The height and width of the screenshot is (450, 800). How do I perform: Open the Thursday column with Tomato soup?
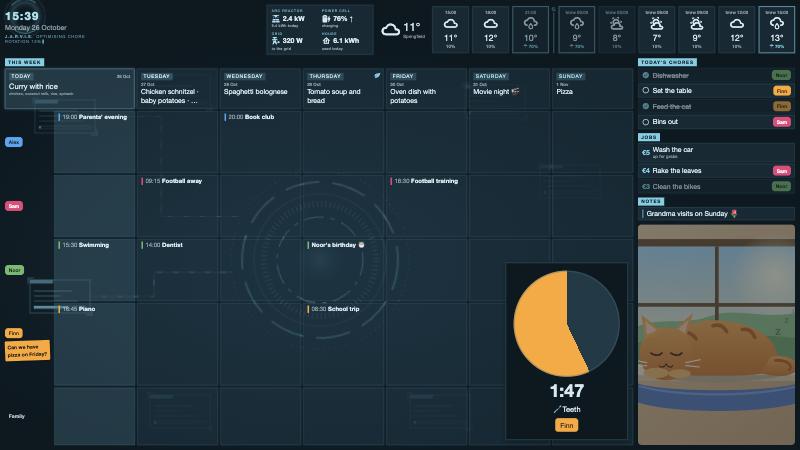click(x=344, y=89)
